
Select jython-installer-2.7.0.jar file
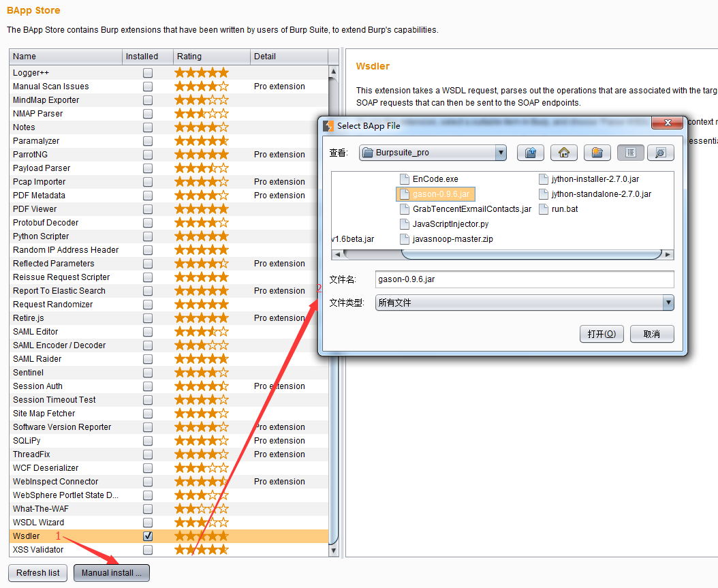(589, 179)
